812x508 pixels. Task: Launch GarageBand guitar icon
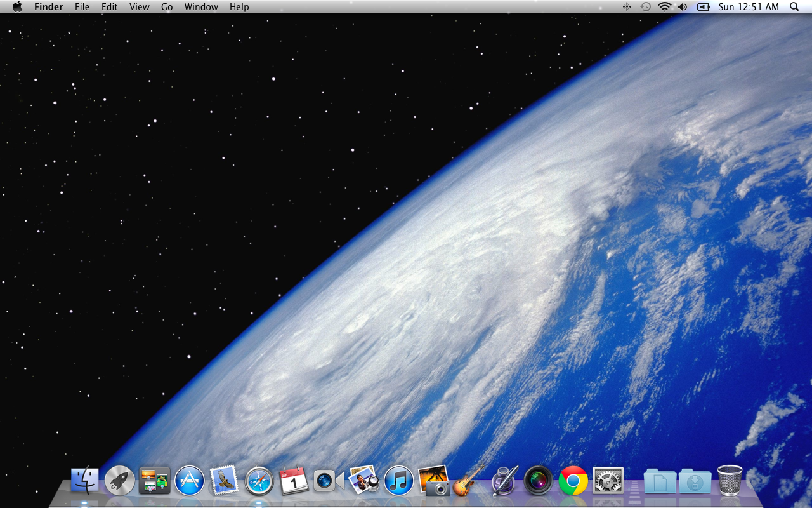(x=468, y=480)
